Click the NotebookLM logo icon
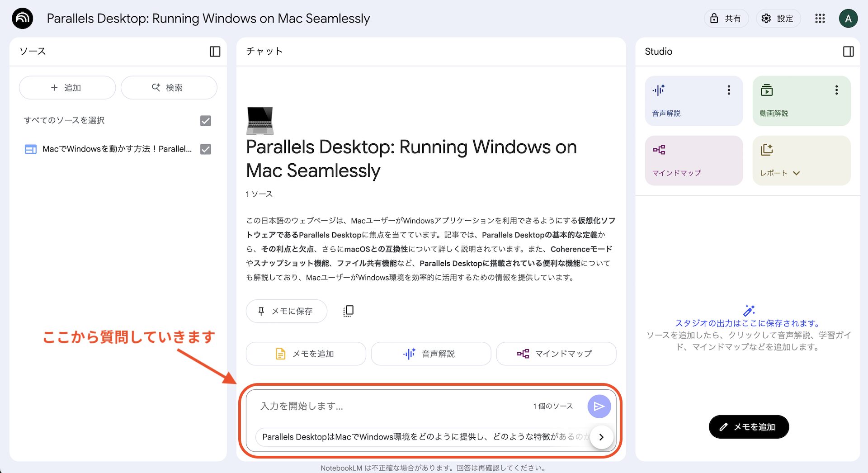The width and height of the screenshot is (868, 473). coord(23,19)
